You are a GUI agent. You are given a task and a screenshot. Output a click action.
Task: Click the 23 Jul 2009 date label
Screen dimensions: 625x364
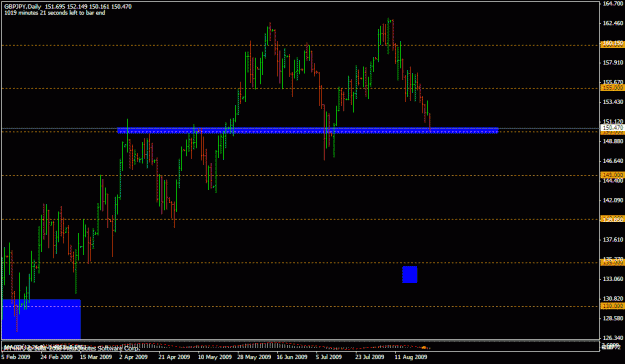pyautogui.click(x=370, y=357)
